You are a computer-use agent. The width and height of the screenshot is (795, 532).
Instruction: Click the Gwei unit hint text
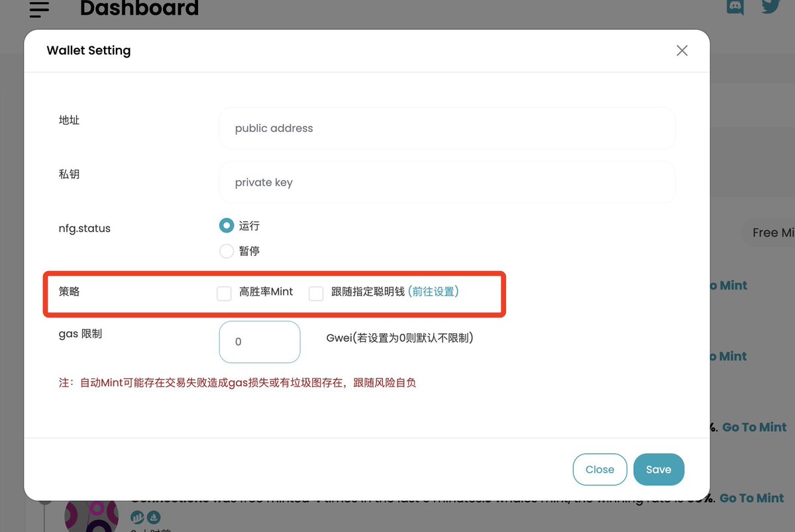400,338
